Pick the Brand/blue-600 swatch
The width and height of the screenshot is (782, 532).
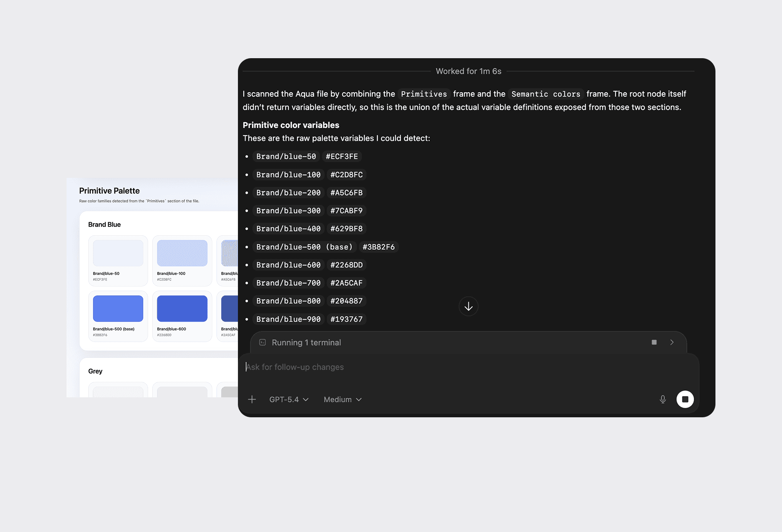click(182, 308)
